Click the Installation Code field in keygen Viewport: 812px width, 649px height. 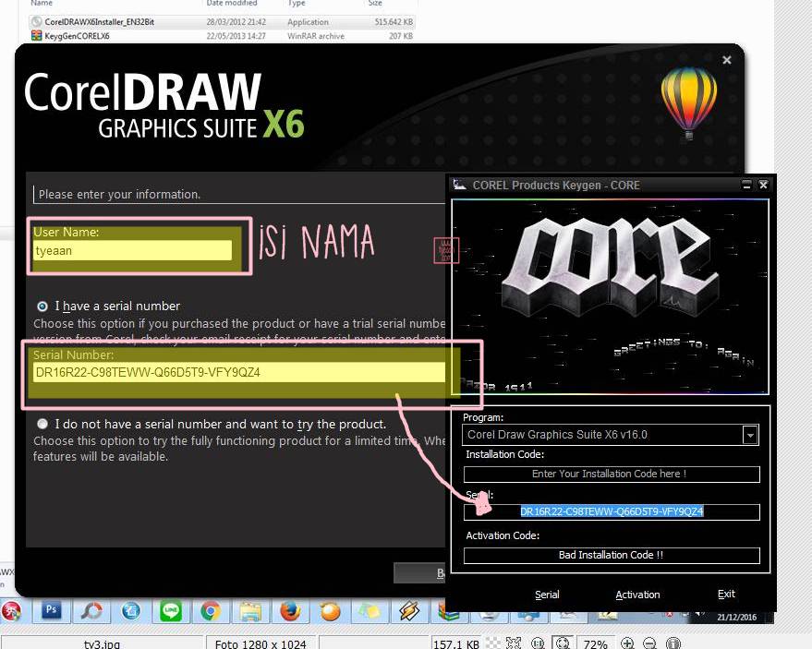pos(612,475)
